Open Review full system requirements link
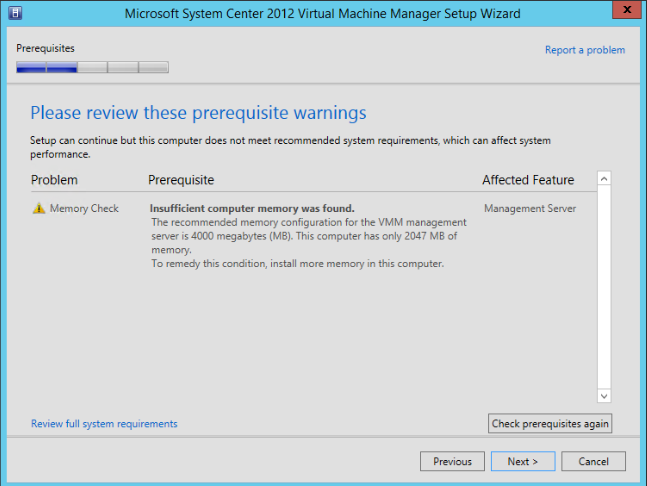 point(104,424)
